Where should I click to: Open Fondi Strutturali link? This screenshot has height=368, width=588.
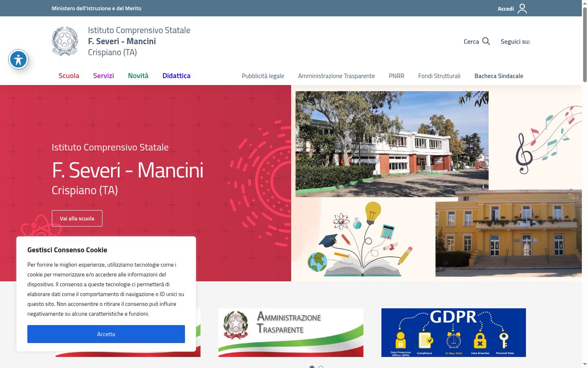pos(439,76)
